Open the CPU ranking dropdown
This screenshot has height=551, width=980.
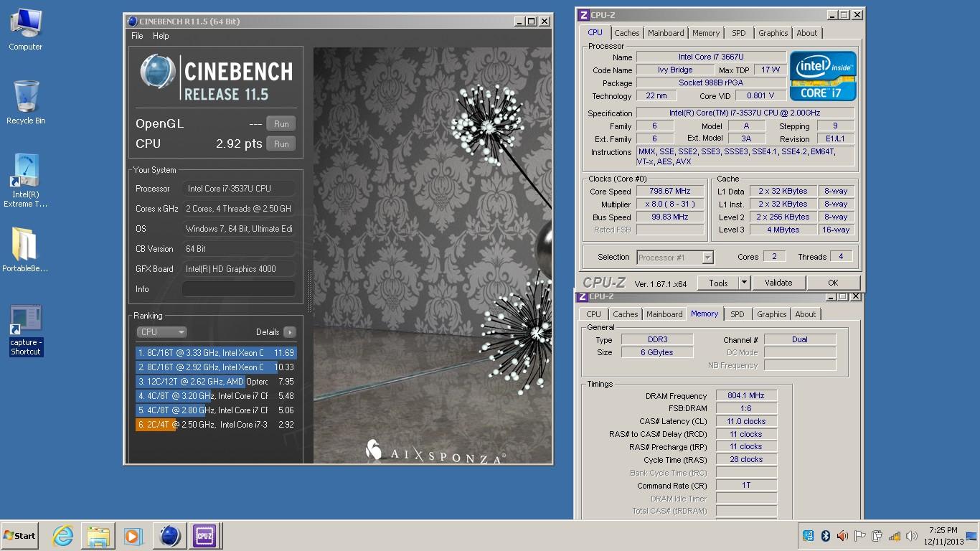click(161, 332)
